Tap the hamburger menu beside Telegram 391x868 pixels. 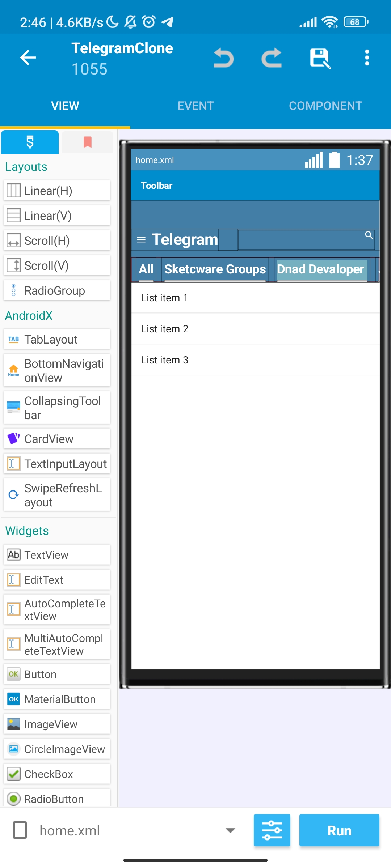pos(141,239)
